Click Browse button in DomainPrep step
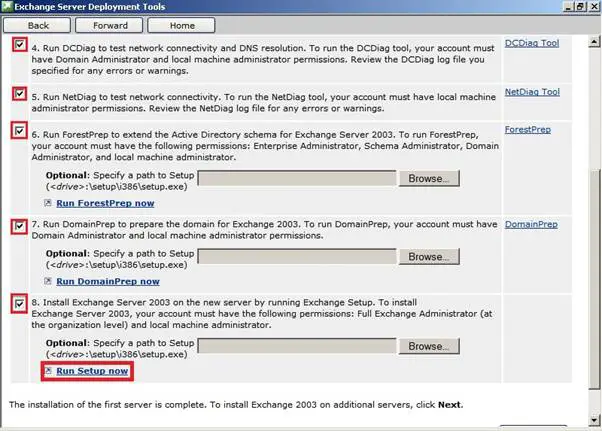 (429, 257)
